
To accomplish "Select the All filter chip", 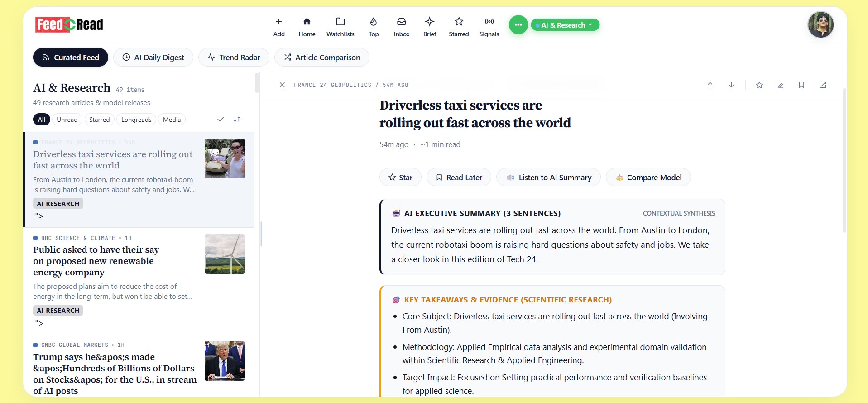I will (x=42, y=120).
